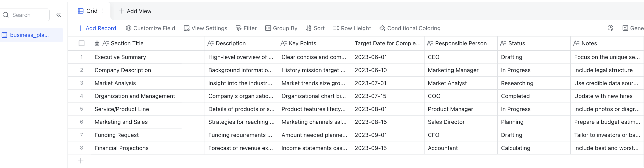
Task: Click date cell 2023-06-01
Action: click(388, 57)
